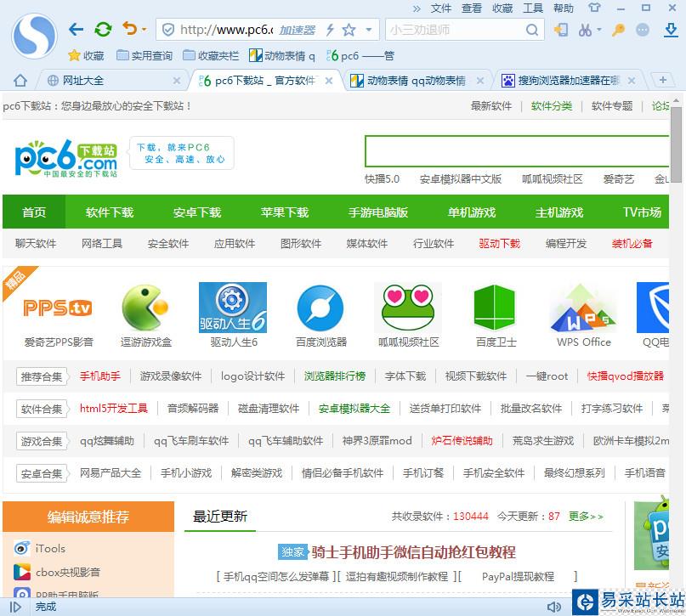Open the 工具 menu
The width and height of the screenshot is (686, 616).
[533, 8]
